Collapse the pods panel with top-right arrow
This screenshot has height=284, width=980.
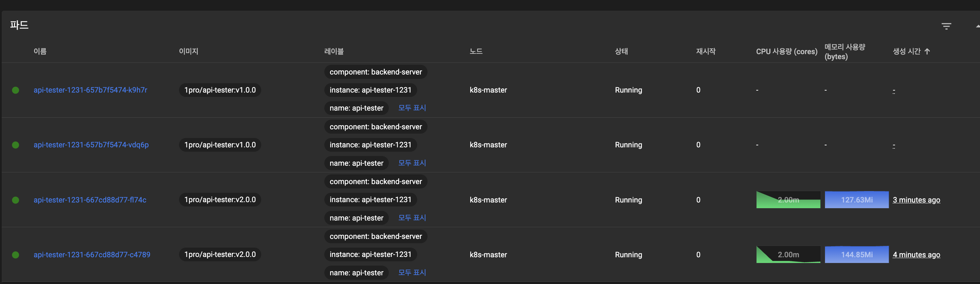point(977,26)
